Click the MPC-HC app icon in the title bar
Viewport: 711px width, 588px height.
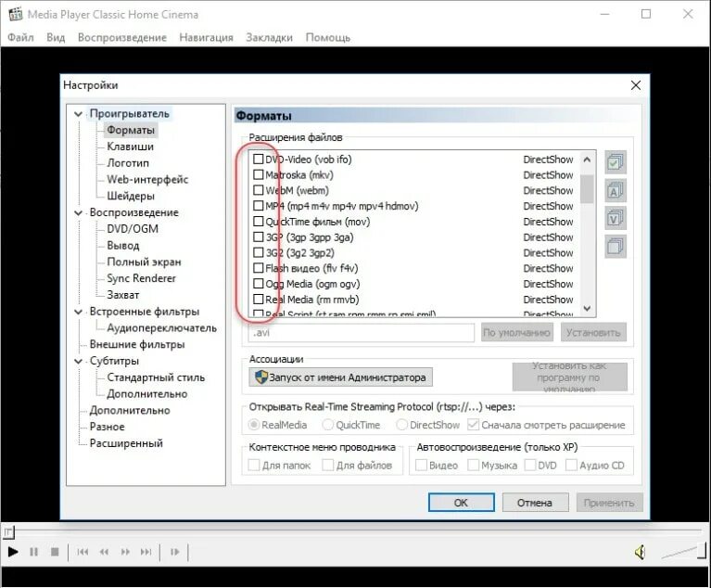[x=16, y=15]
